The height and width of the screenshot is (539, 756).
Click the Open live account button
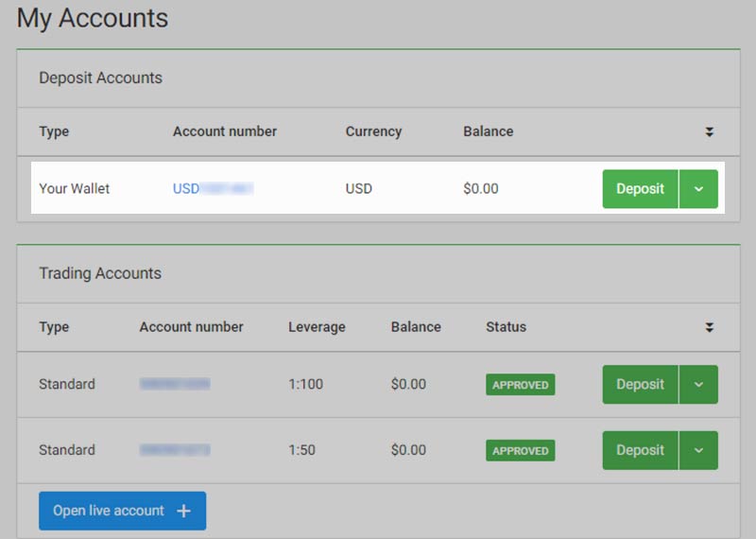(110, 511)
